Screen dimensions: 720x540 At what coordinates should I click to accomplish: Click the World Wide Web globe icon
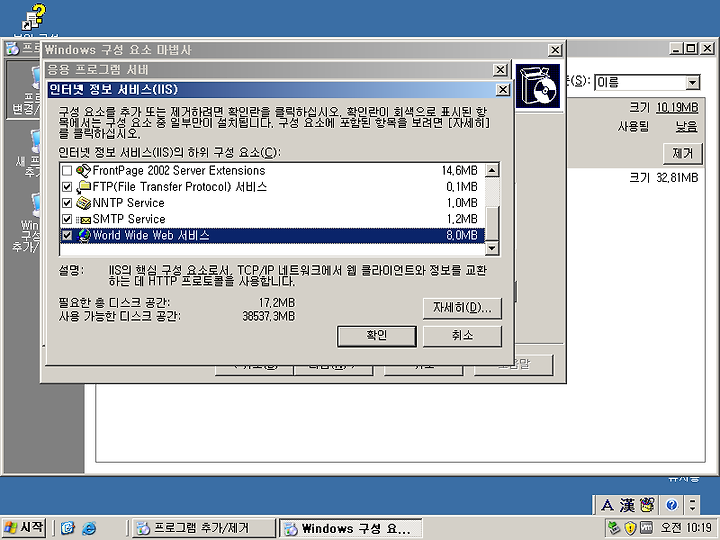click(x=83, y=236)
